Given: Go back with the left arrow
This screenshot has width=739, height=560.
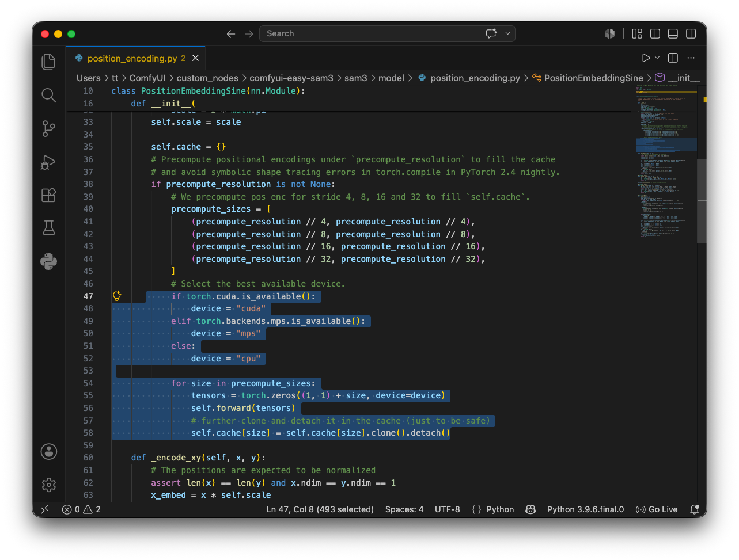Looking at the screenshot, I should [231, 34].
